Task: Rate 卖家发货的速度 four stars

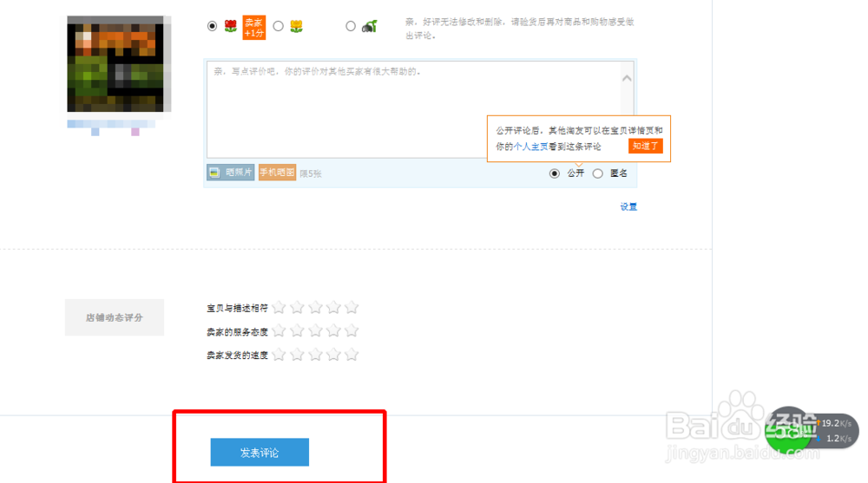Action: pyautogui.click(x=333, y=355)
